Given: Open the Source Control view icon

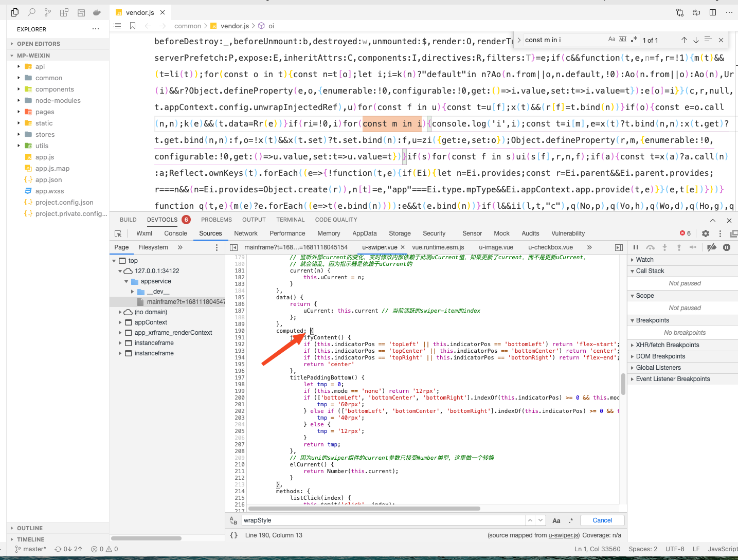Looking at the screenshot, I should click(47, 12).
